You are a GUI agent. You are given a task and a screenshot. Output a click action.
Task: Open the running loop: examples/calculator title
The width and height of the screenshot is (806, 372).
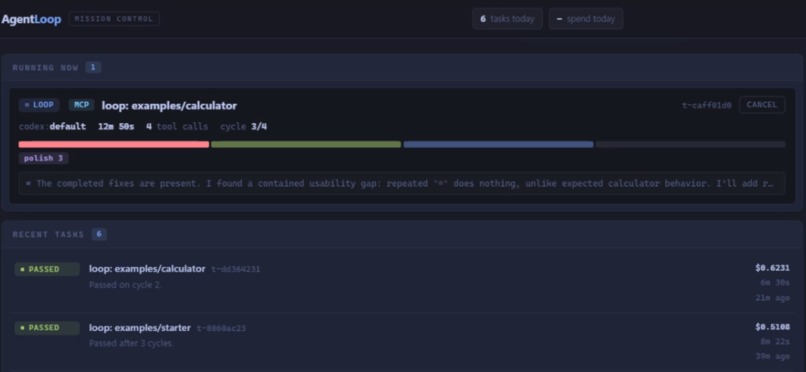click(169, 106)
